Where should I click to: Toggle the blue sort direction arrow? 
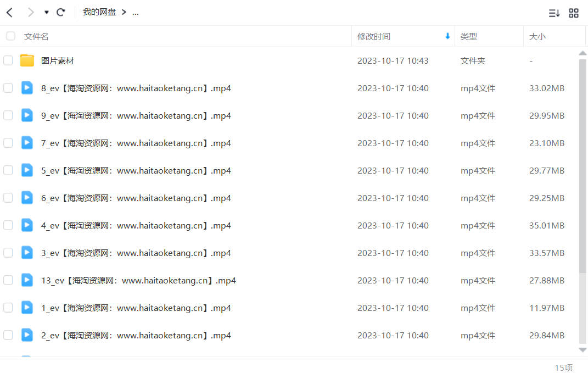[x=447, y=36]
